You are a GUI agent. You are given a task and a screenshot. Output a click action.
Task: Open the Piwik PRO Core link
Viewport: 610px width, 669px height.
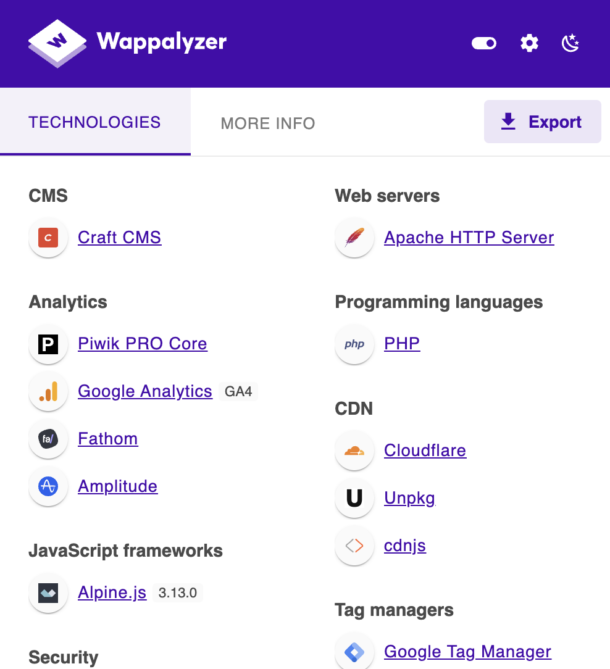tap(142, 343)
